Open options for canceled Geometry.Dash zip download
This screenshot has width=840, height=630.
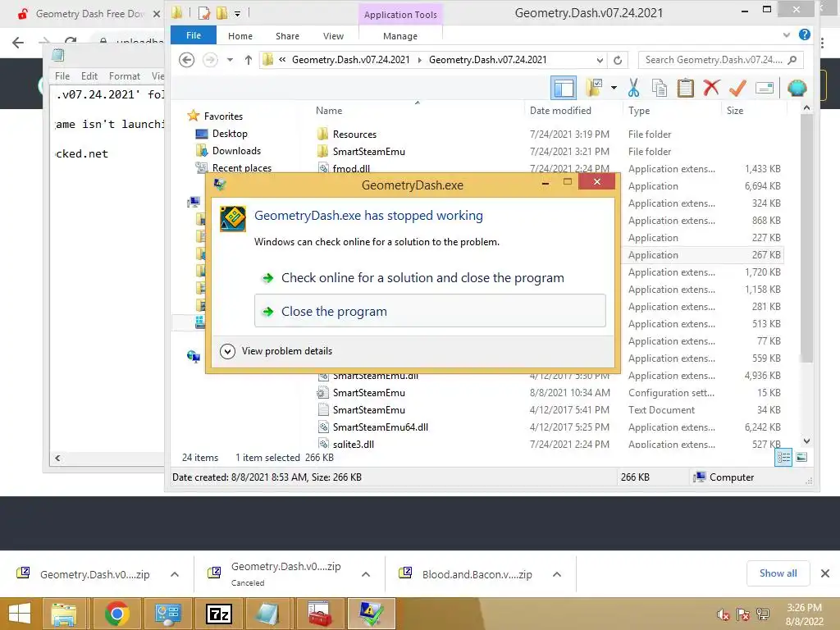(366, 574)
